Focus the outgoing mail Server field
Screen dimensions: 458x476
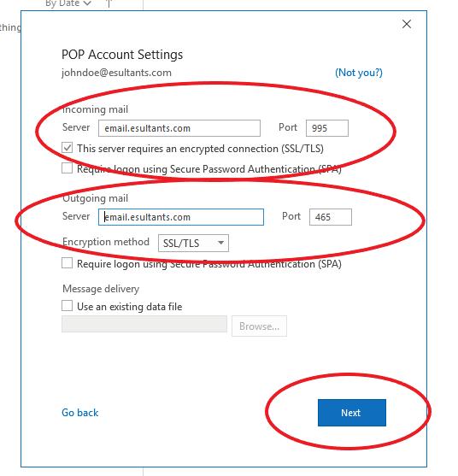point(181,217)
